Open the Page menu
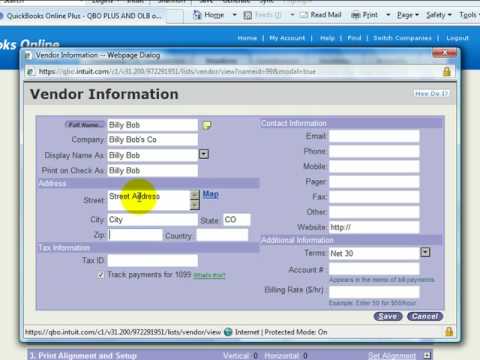The width and height of the screenshot is (480, 360). pyautogui.click(x=408, y=15)
